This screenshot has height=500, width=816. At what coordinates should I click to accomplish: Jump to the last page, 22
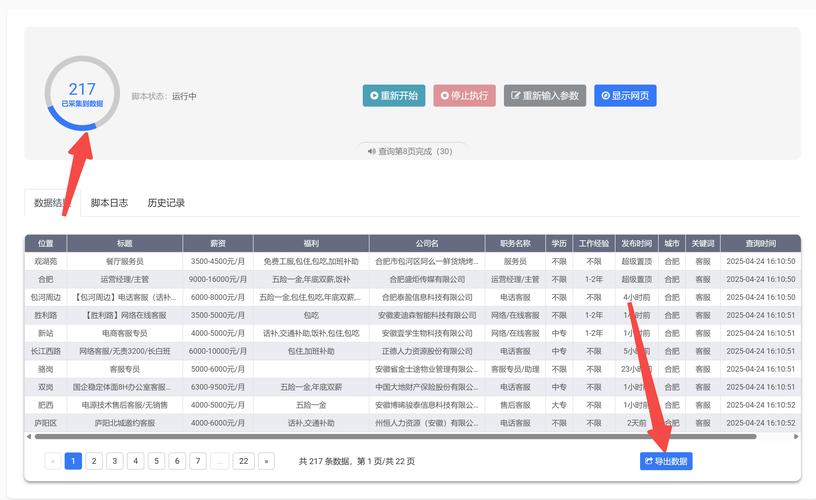pyautogui.click(x=243, y=461)
